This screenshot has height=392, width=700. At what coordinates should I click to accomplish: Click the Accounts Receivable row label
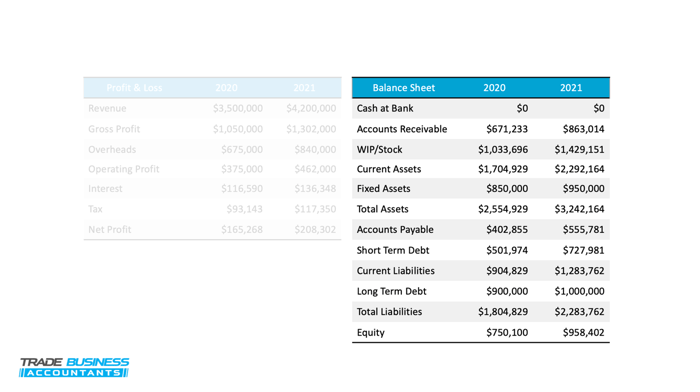(x=402, y=129)
